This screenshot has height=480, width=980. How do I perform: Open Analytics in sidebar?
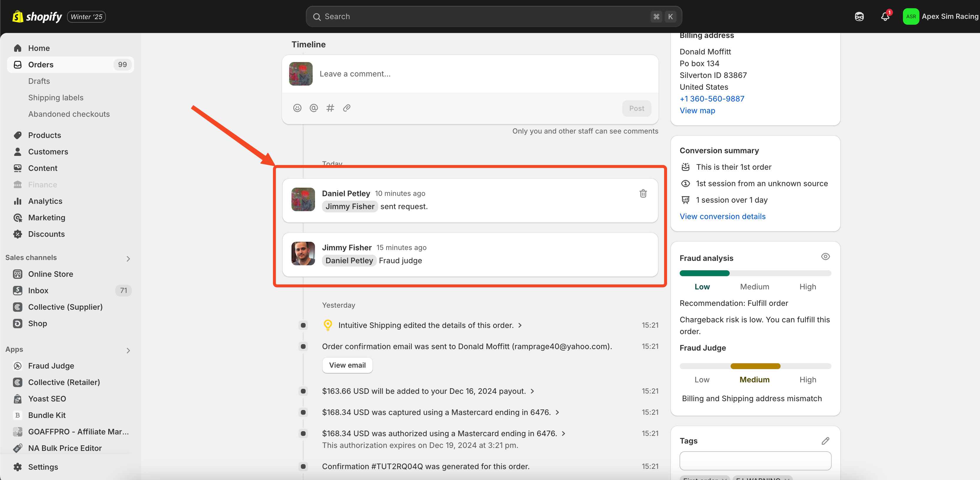45,201
